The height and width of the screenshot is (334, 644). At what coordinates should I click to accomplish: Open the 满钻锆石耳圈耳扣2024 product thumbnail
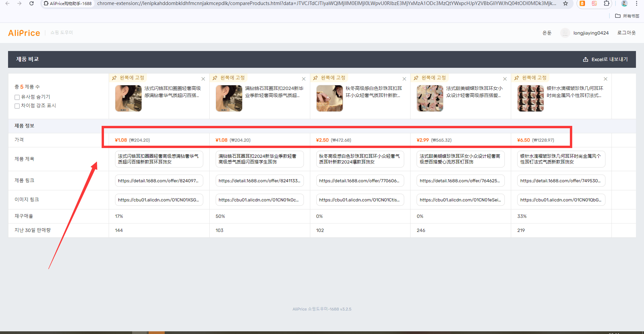[229, 98]
